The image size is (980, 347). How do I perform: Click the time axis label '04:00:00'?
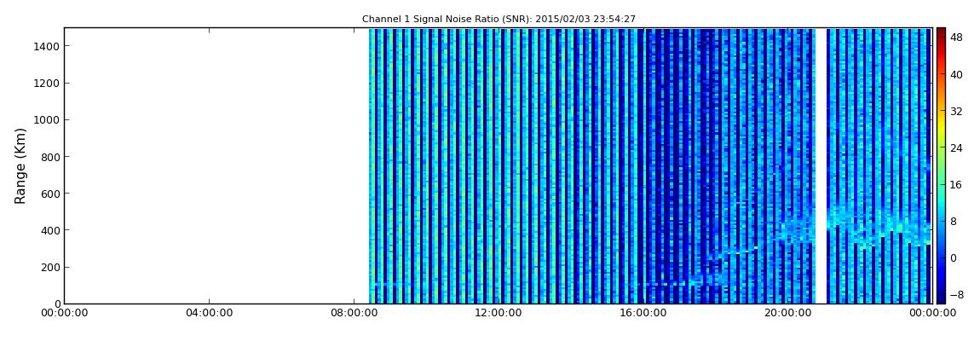(x=209, y=313)
